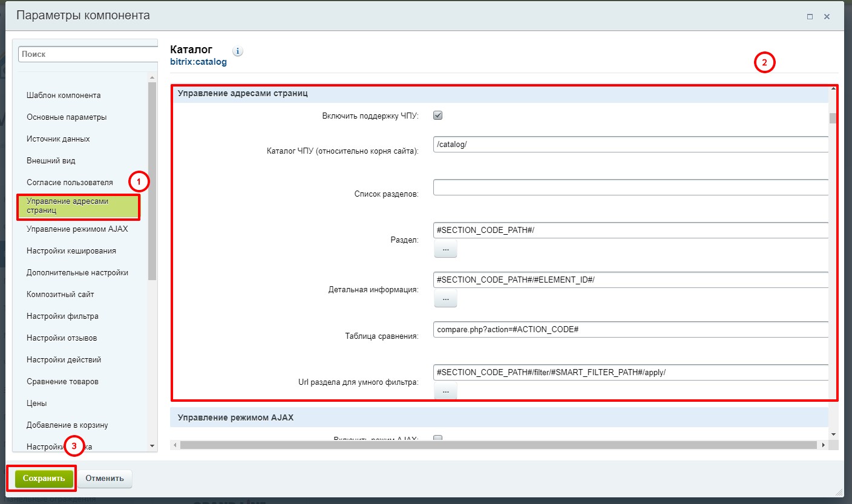
Task: Click the bitrix:catalog component link
Action: point(198,62)
